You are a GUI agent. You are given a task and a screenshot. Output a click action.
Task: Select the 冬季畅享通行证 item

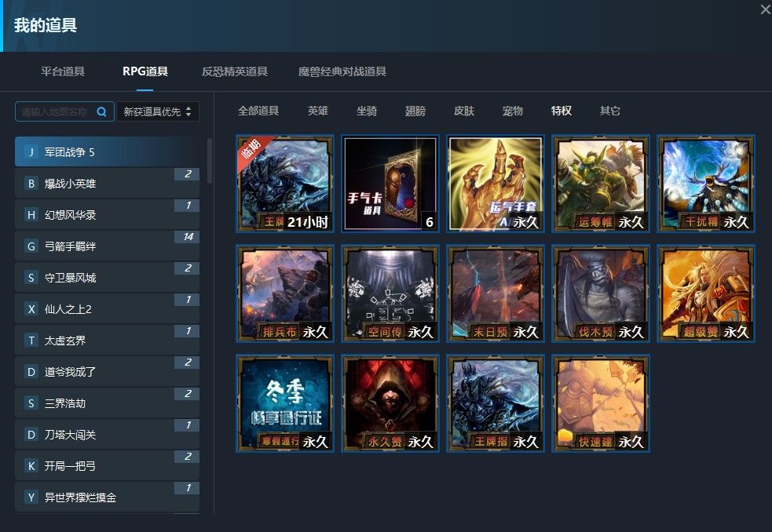click(x=285, y=403)
